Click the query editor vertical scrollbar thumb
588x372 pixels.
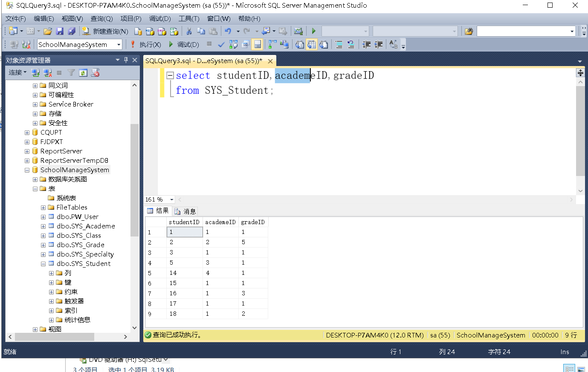[x=580, y=131]
